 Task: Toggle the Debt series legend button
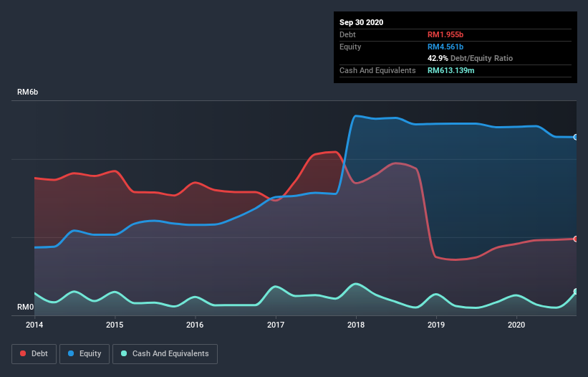(x=34, y=354)
